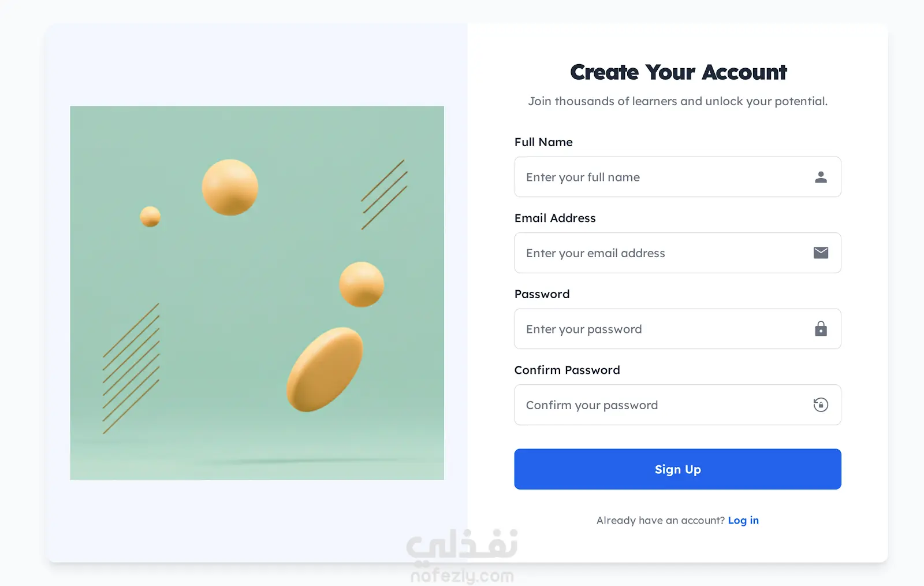924x586 pixels.
Task: Click the person icon in Full Name field
Action: [821, 177]
